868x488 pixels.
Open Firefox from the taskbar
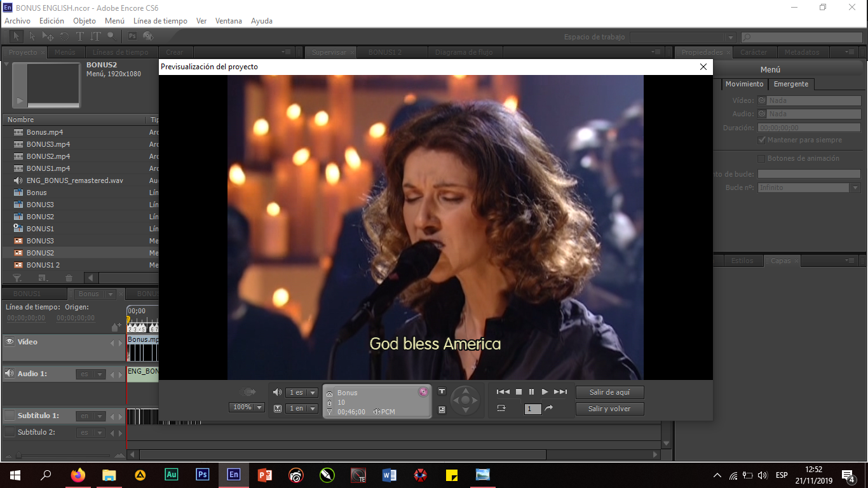pyautogui.click(x=78, y=475)
